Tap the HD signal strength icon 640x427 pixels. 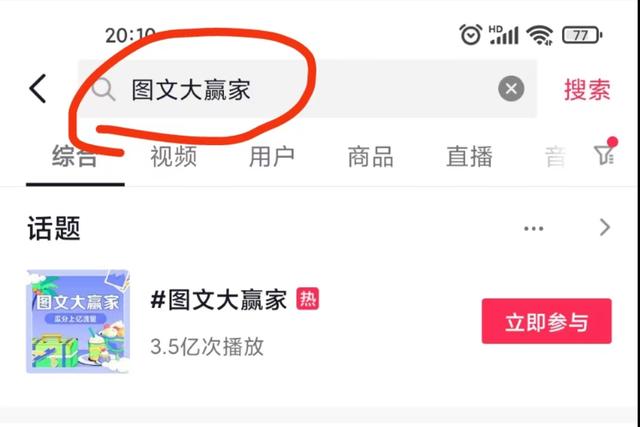[x=504, y=35]
